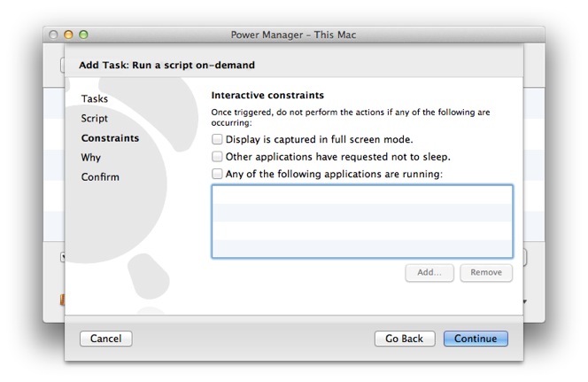This screenshot has width=588, height=382.
Task: Select the Constraints step
Action: click(110, 138)
